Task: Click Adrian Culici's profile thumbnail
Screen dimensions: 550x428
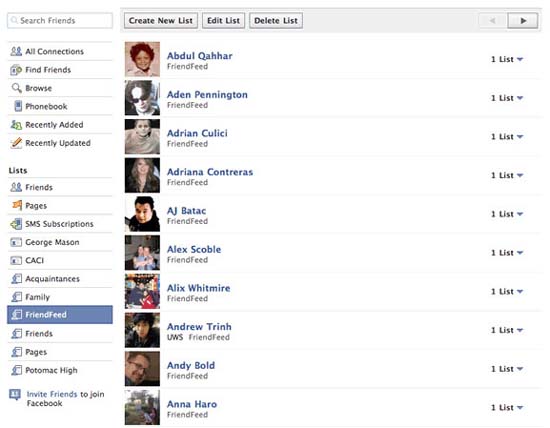Action: [x=142, y=136]
